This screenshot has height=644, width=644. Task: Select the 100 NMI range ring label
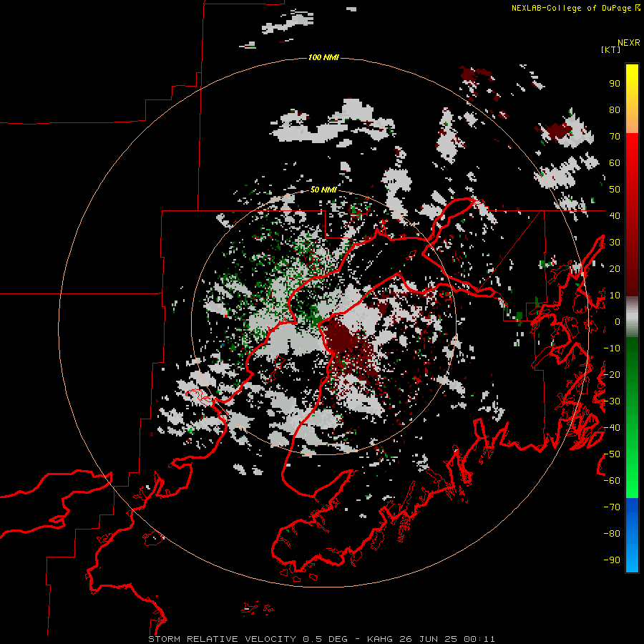tap(323, 57)
